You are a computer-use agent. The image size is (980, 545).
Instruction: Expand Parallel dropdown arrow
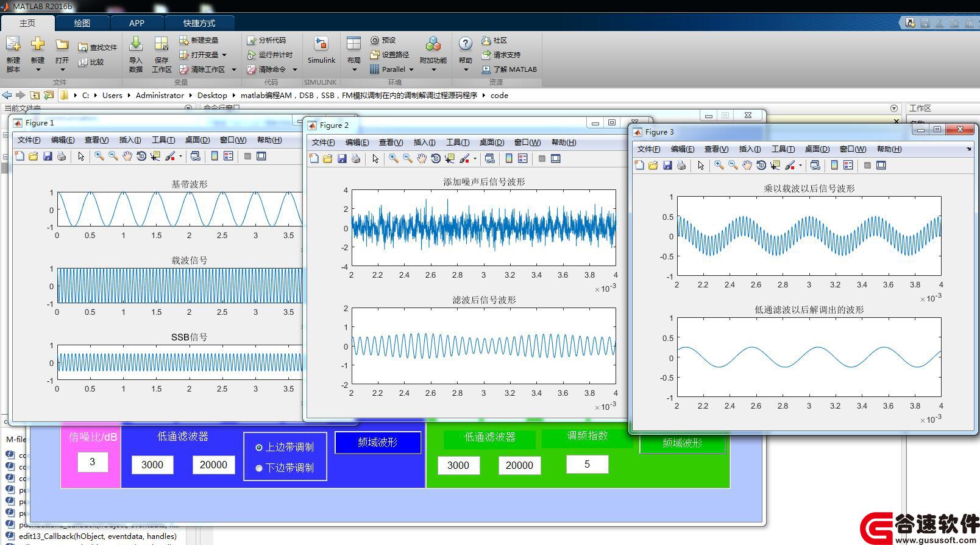coord(411,69)
